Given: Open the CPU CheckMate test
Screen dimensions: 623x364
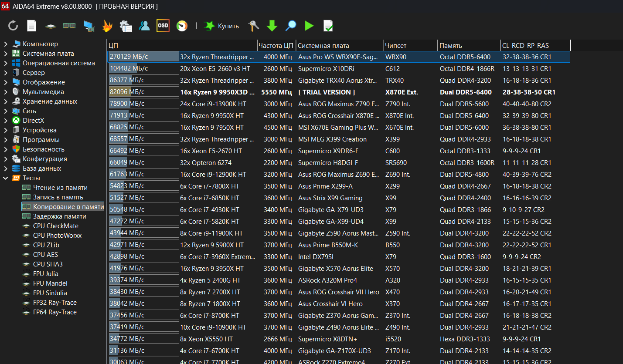Looking at the screenshot, I should 56,226.
